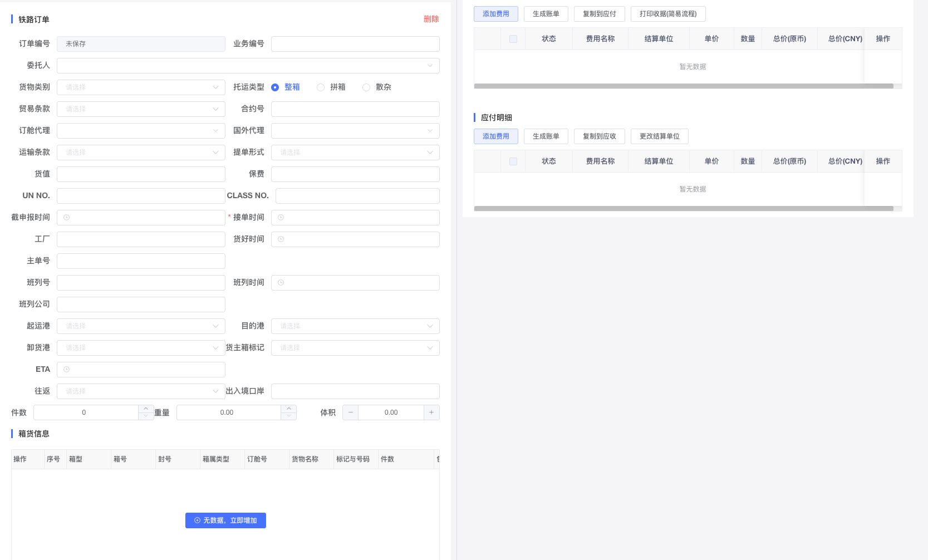Screen dimensions: 928x560
Task: Click clock icon in 接单时间 field
Action: coord(281,218)
